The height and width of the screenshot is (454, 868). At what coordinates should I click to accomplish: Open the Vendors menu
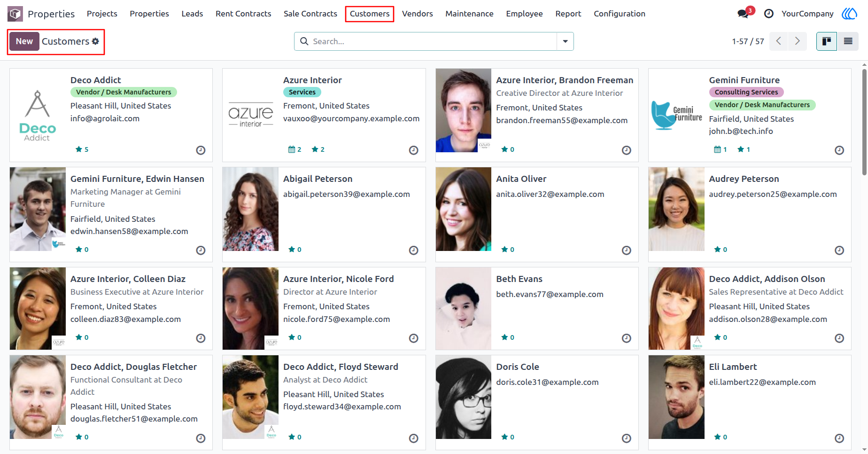pos(417,14)
